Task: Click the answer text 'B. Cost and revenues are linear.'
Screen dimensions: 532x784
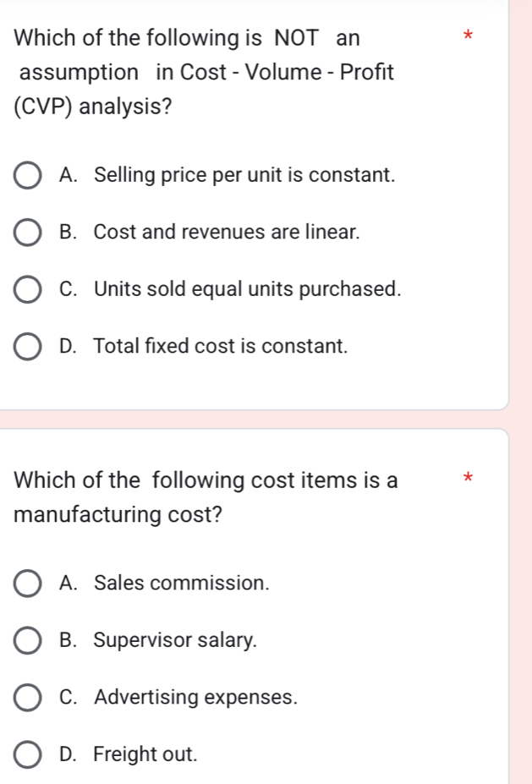Action: (x=211, y=232)
